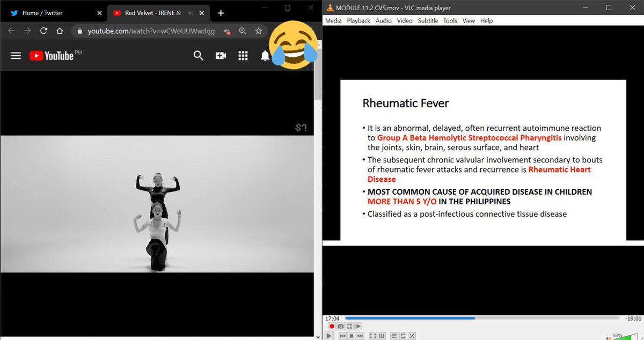Viewport: 644px width, 340px height.
Task: Open the YouTube hamburger guide menu
Action: (16, 56)
